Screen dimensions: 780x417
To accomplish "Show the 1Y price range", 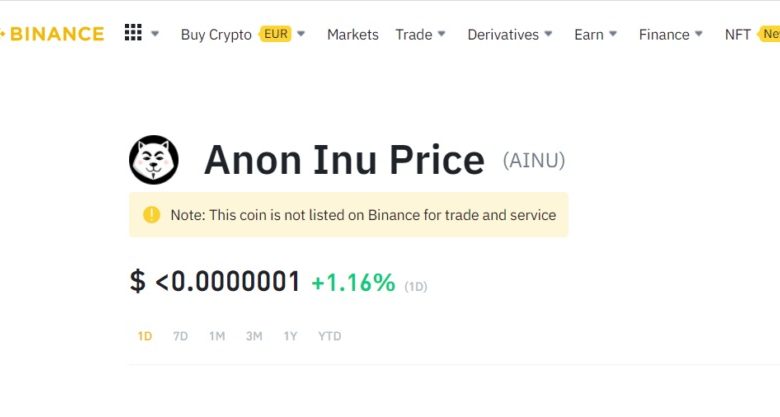I will click(290, 336).
